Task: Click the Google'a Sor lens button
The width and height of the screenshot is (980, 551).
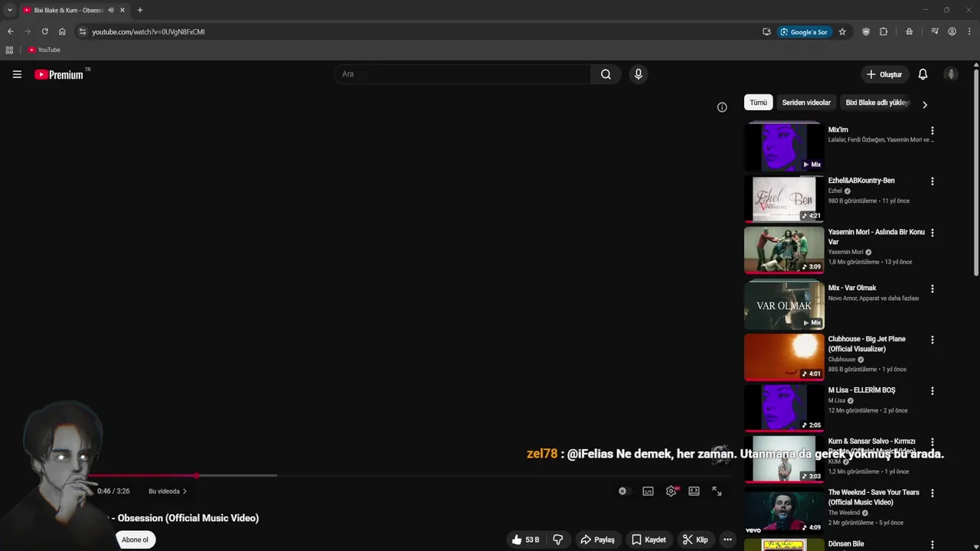Action: click(805, 31)
